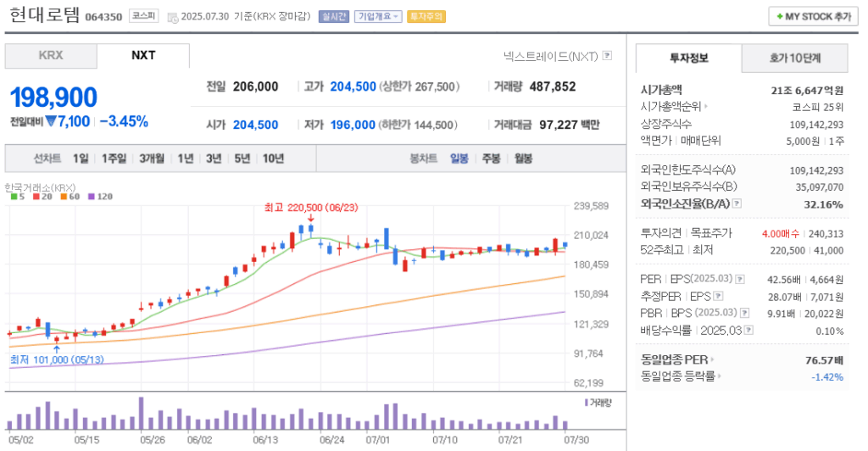The height and width of the screenshot is (451, 868).
Task: Switch to the KRX tab
Action: [51, 55]
